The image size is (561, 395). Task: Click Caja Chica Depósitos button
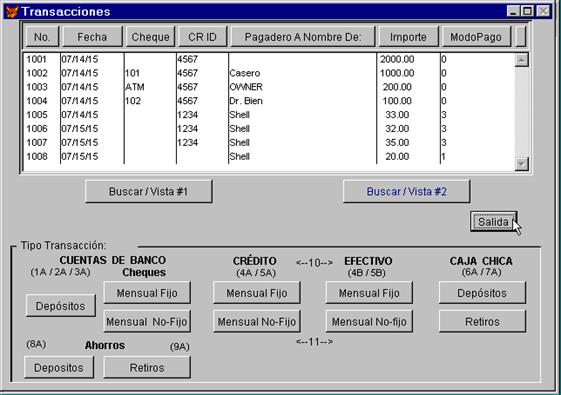point(482,293)
